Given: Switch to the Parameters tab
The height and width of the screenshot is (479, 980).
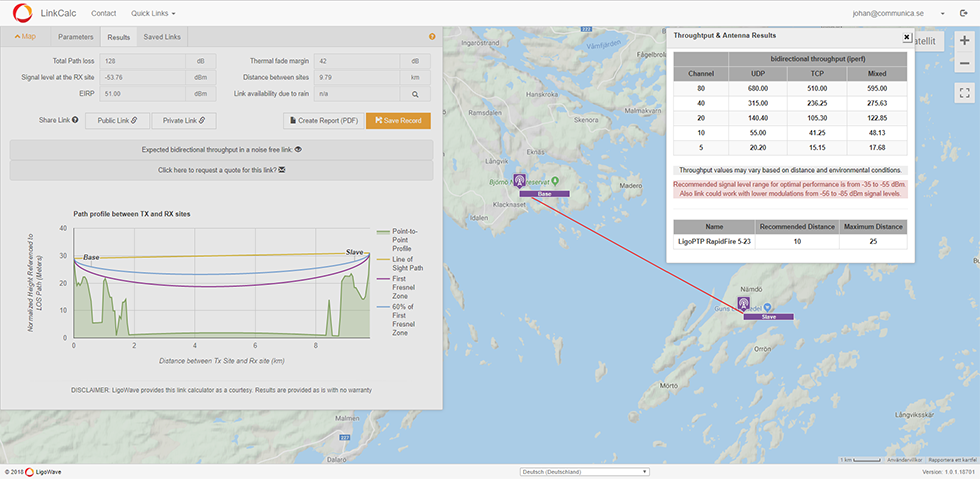Looking at the screenshot, I should pyautogui.click(x=76, y=37).
